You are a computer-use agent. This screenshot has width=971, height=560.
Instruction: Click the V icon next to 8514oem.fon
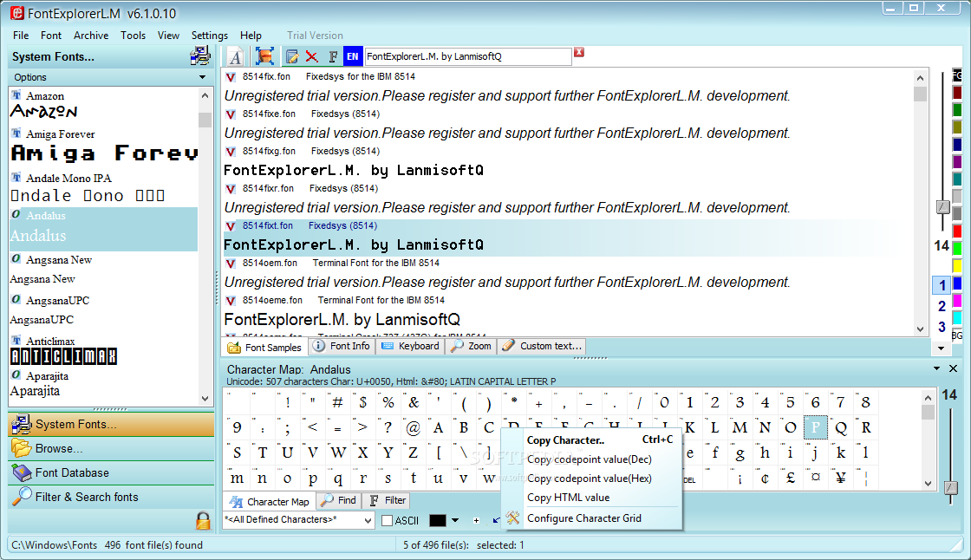pos(231,264)
